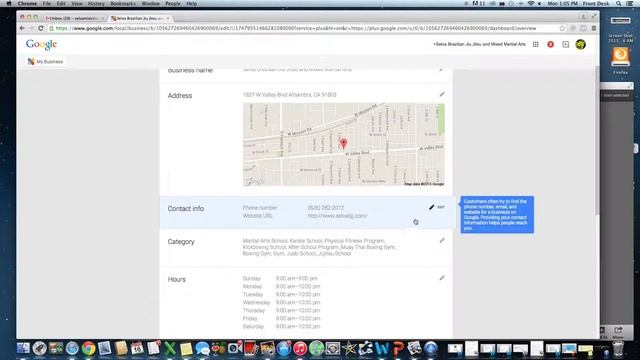This screenshot has width=640, height=360.
Task: Open the Window menu
Action: (150, 3)
